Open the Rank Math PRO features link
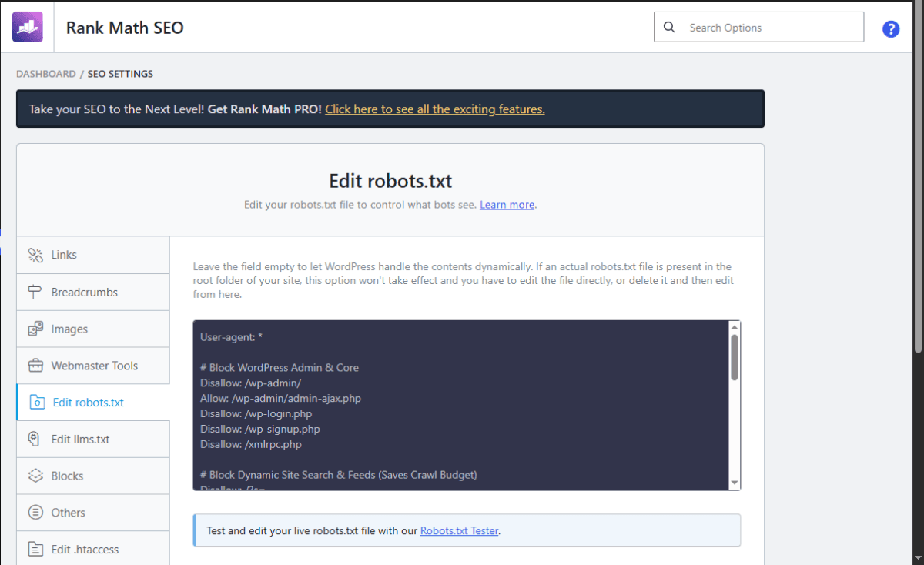 [x=435, y=109]
